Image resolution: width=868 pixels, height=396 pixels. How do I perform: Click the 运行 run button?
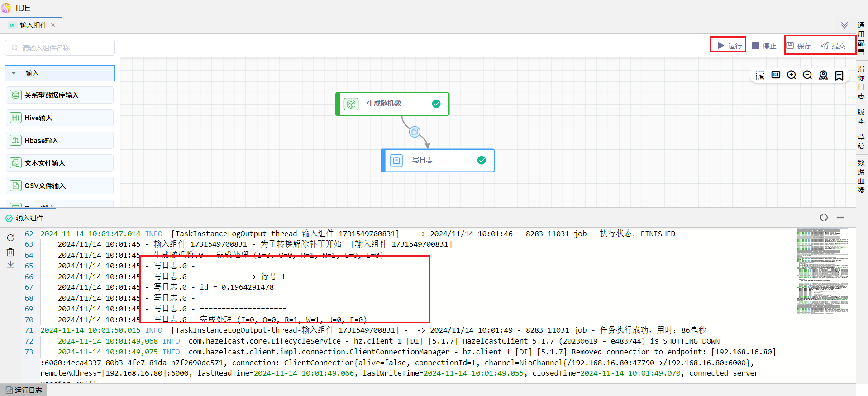729,46
